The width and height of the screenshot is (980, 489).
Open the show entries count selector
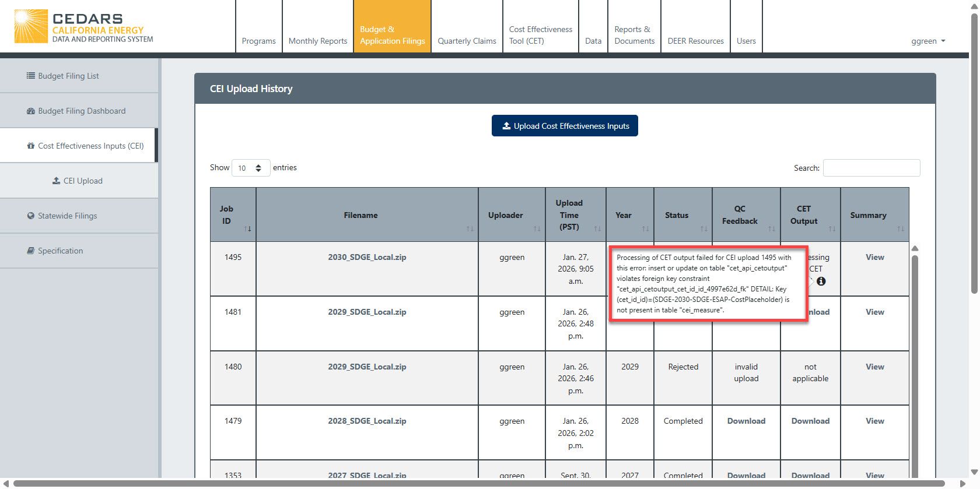[x=250, y=168]
